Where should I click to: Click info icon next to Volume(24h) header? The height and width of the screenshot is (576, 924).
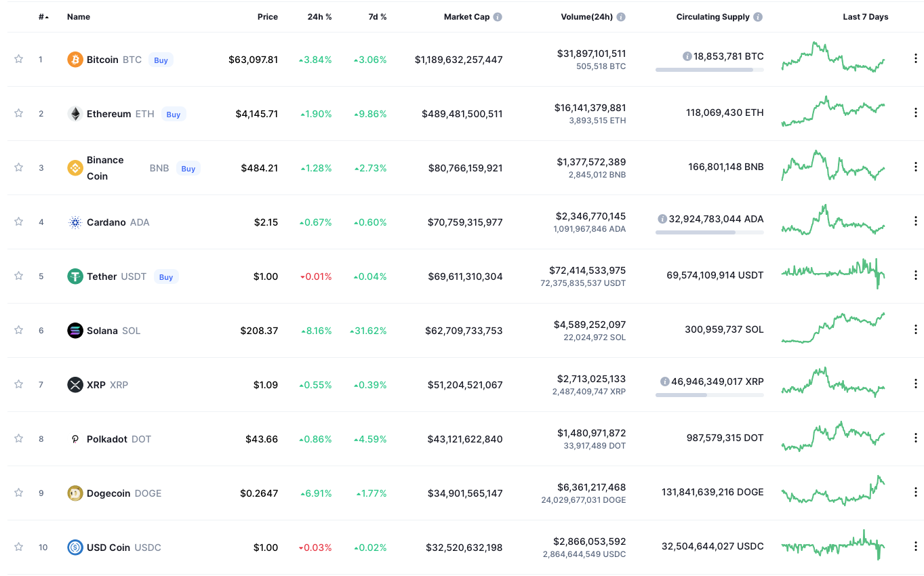tap(621, 17)
